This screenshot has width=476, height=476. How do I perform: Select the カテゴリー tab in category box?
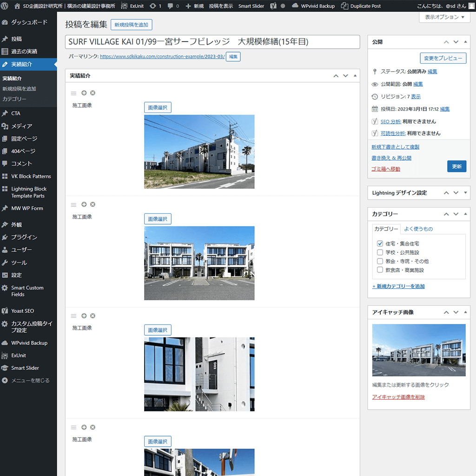[x=386, y=229]
